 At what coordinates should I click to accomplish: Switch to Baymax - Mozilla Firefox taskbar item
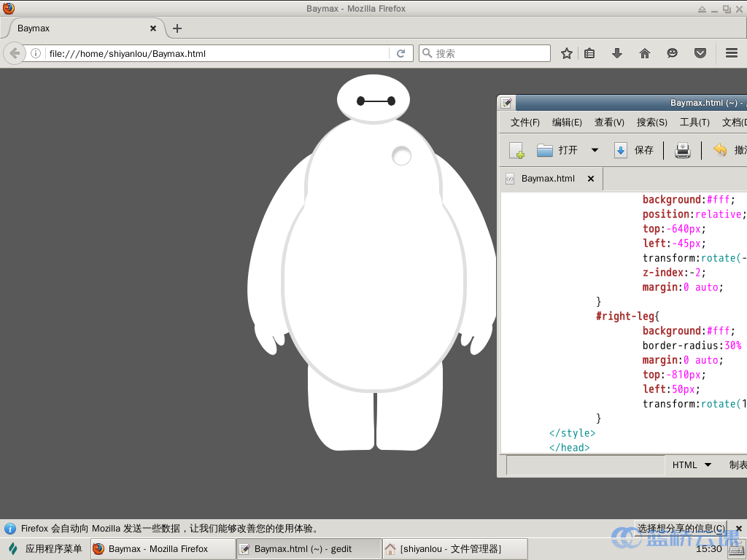point(163,548)
